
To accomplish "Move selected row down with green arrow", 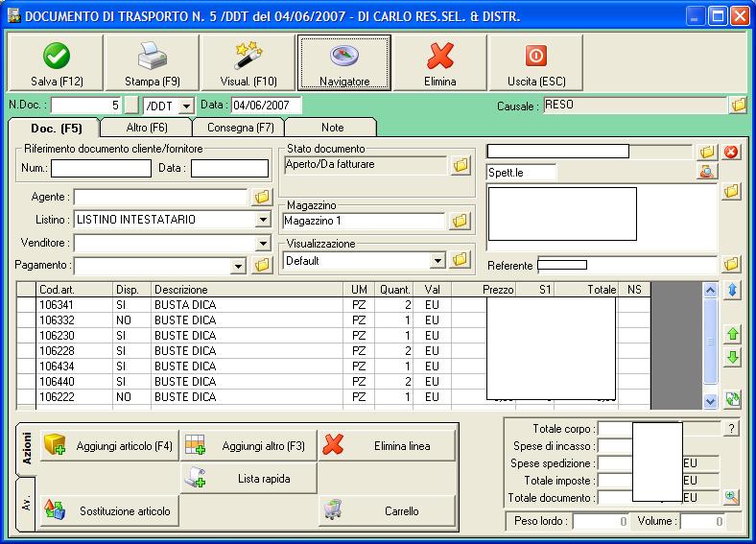I will click(732, 358).
